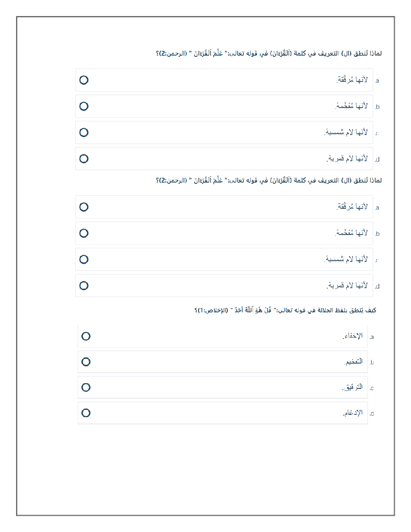Viewport: 411px width, 532px height.
Task: Click the answer text 'التفخيم'
Action: 354,362
